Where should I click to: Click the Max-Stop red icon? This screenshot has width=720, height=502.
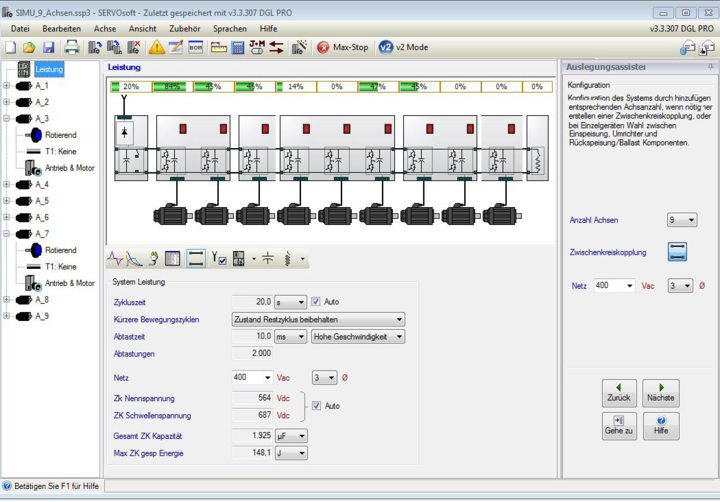pyautogui.click(x=323, y=47)
